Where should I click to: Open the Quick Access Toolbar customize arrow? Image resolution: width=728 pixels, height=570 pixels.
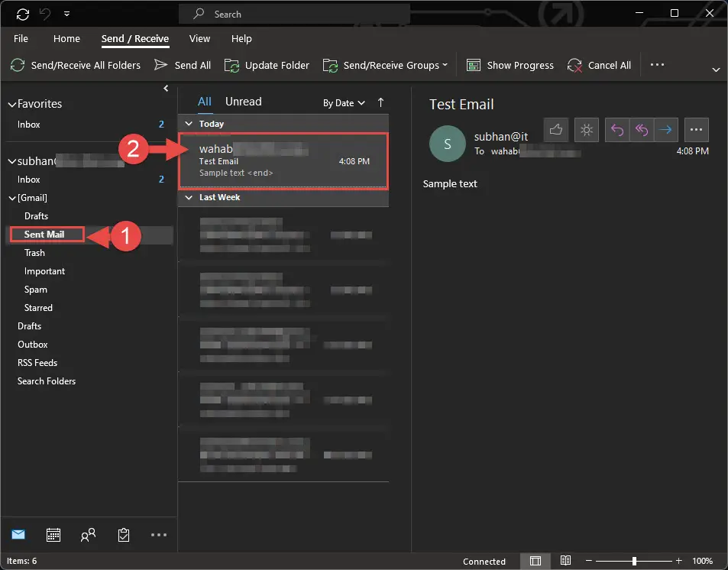pos(67,14)
